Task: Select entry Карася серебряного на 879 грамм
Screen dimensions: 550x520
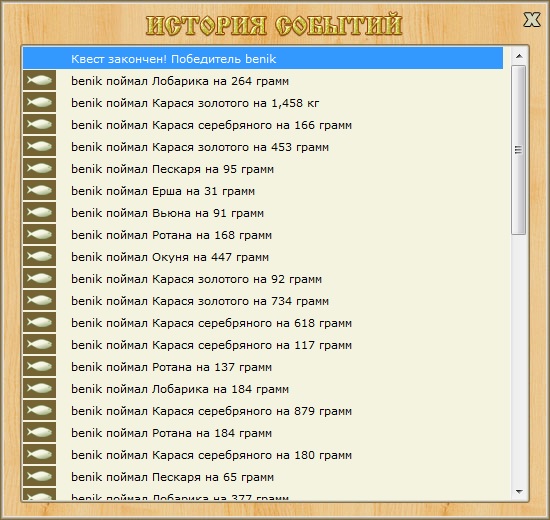Action: (x=263, y=410)
